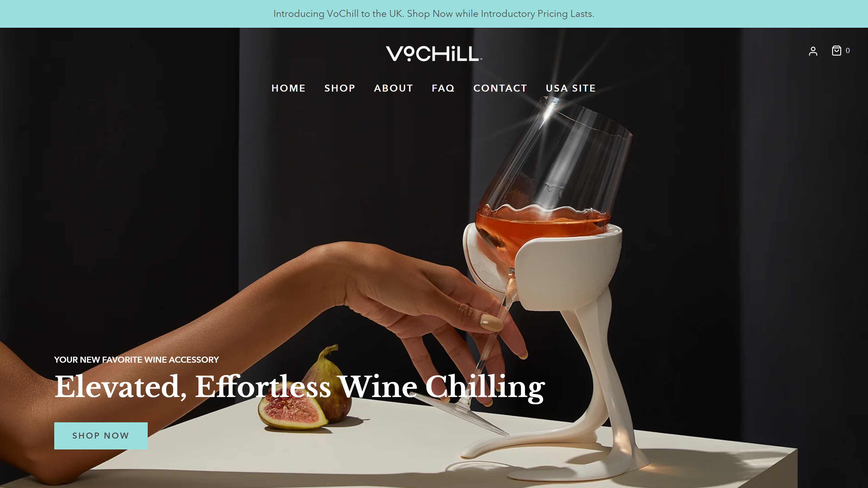Click the Elevated, Effortless Wine Chilling headline

(x=300, y=387)
